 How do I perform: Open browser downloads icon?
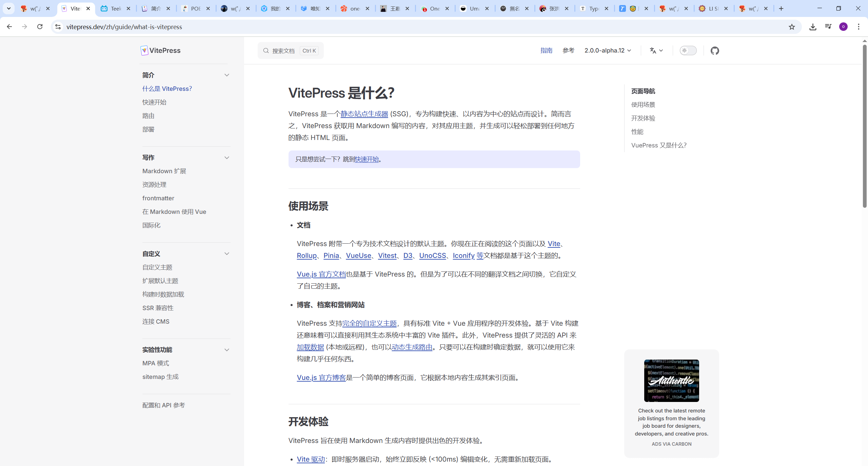point(813,27)
